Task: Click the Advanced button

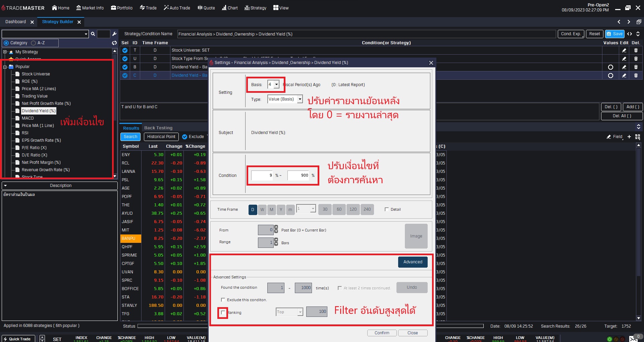Action: tap(413, 262)
